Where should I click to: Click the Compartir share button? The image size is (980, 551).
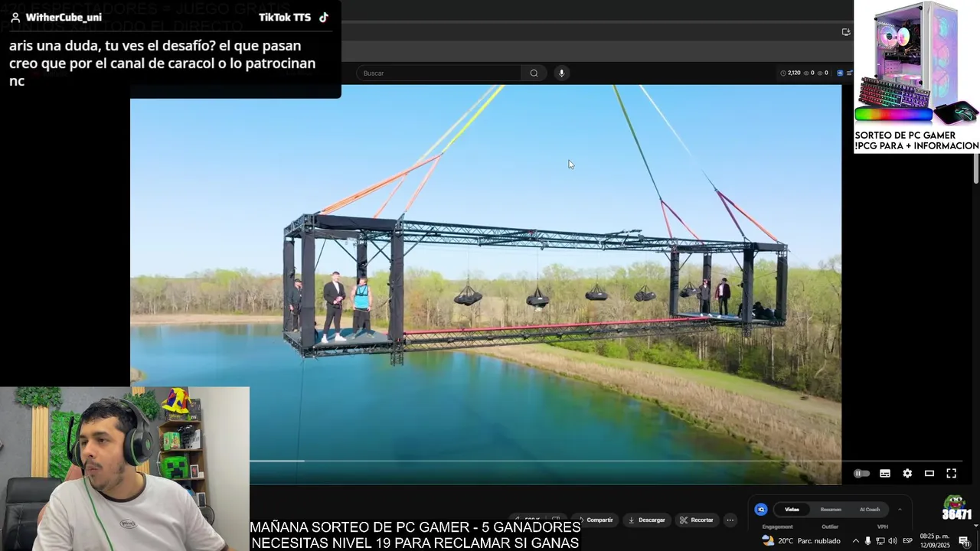pyautogui.click(x=595, y=520)
